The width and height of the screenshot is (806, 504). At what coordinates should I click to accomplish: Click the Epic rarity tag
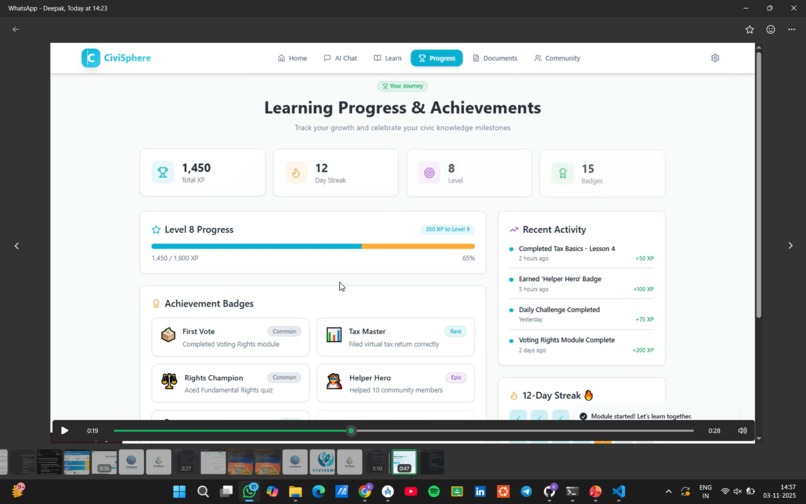pyautogui.click(x=456, y=377)
